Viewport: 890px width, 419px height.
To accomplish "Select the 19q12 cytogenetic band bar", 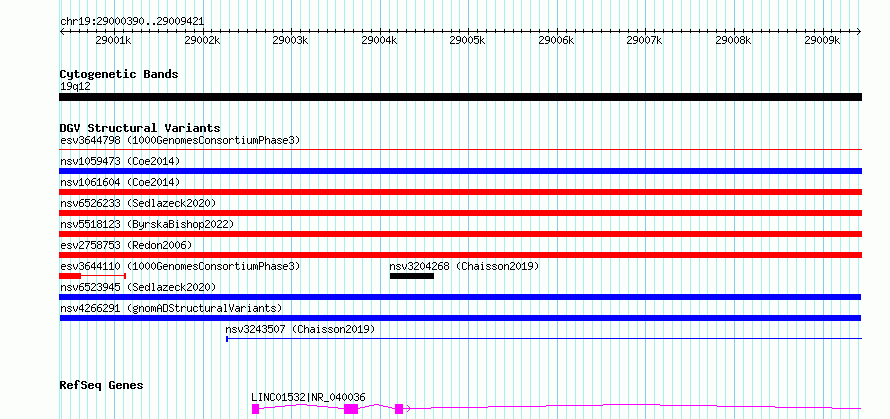I will click(460, 97).
